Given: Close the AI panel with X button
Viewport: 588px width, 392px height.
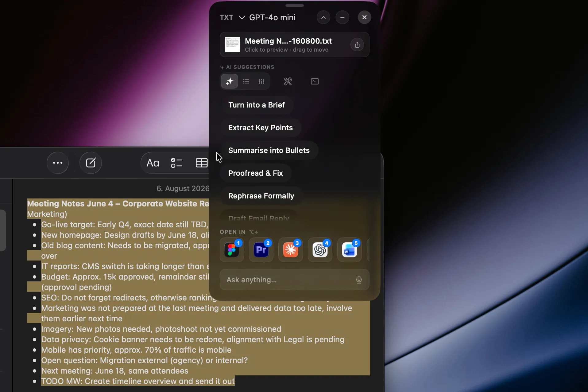Looking at the screenshot, I should [x=365, y=18].
